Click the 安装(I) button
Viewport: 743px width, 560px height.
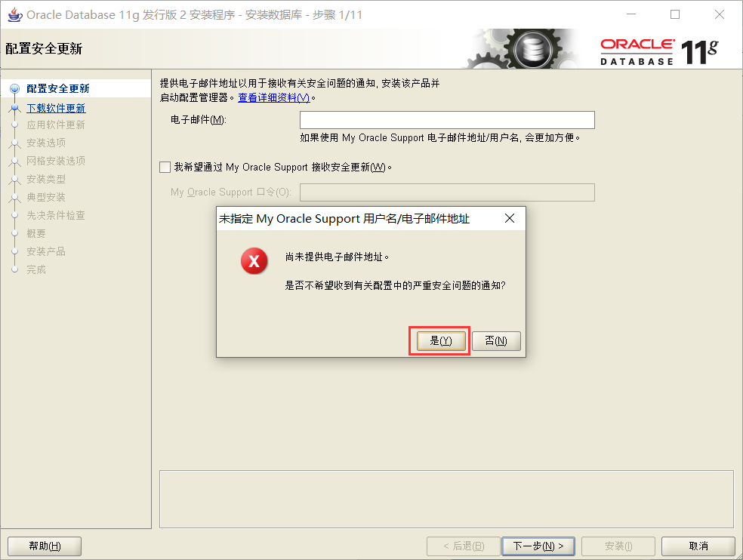[x=618, y=546]
